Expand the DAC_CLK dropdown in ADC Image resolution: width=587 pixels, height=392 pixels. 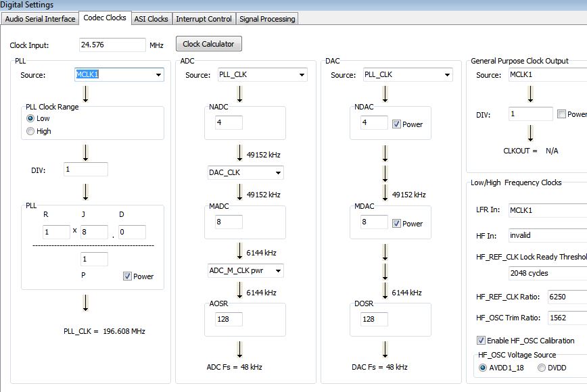(245, 172)
